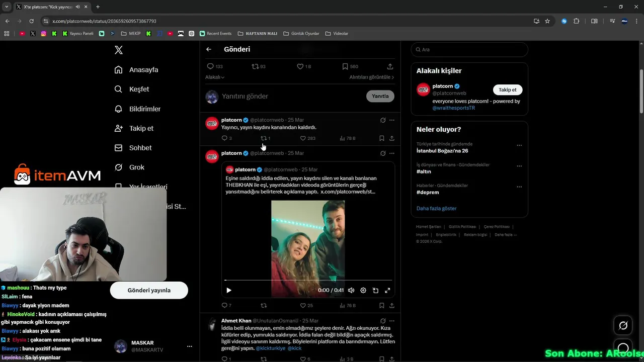Viewport: 644px width, 362px height.
Task: Follow platcorn with Takip et button
Action: pos(508,90)
